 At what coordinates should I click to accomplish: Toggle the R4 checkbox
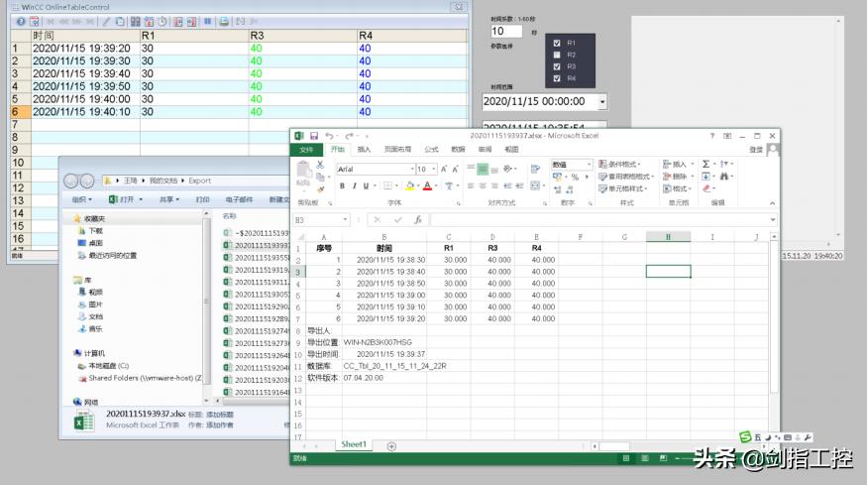tap(557, 78)
